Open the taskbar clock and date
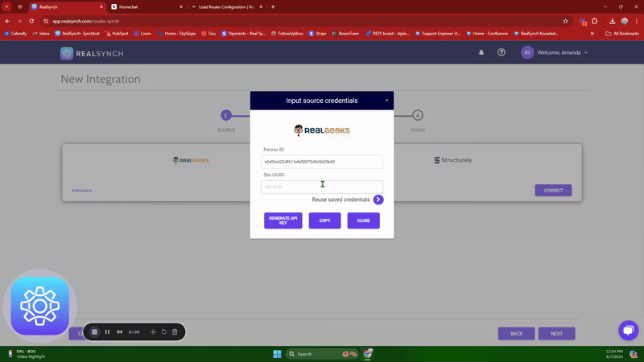The image size is (644, 362). (614, 354)
